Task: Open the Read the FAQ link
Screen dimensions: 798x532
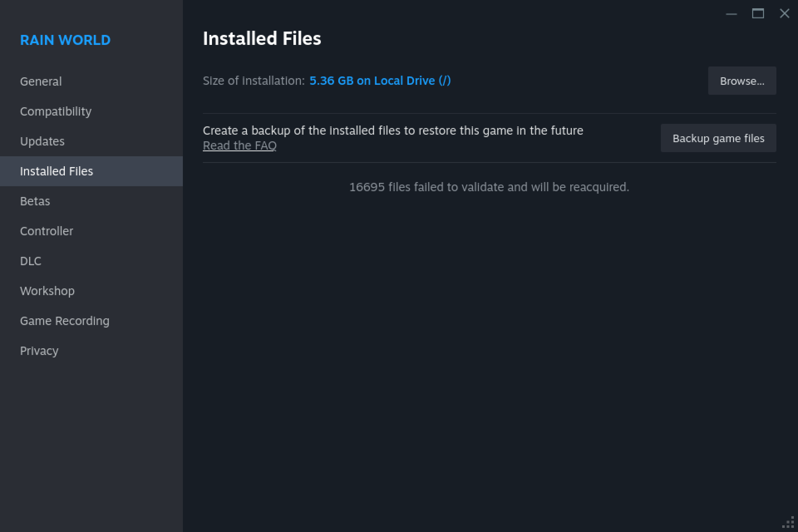Action: [x=239, y=145]
